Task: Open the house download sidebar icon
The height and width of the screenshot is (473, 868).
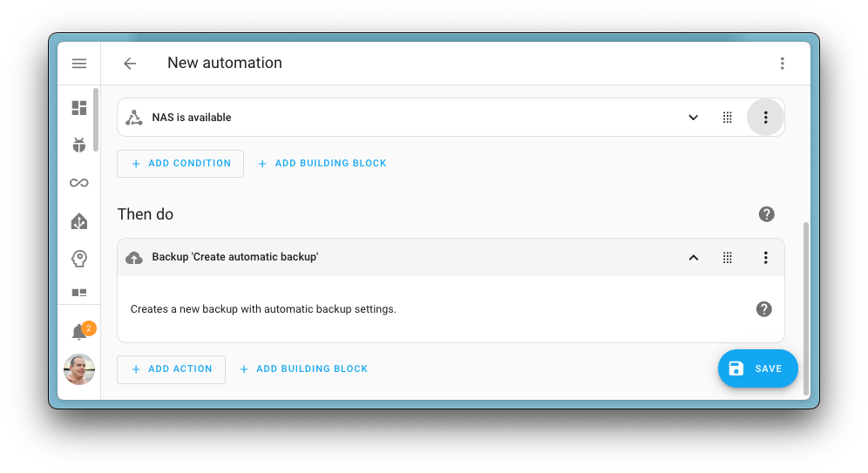Action: pos(79,221)
